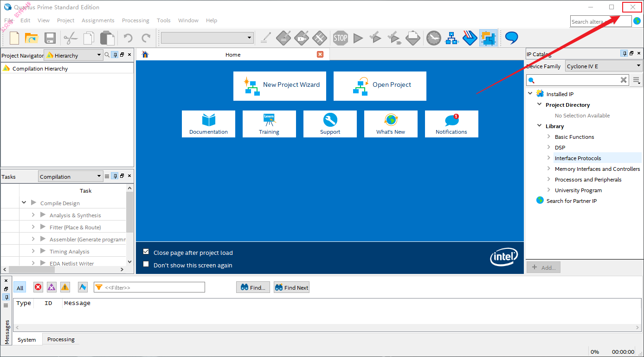The height and width of the screenshot is (357, 644).
Task: Click the Cut scissors icon
Action: pos(70,38)
